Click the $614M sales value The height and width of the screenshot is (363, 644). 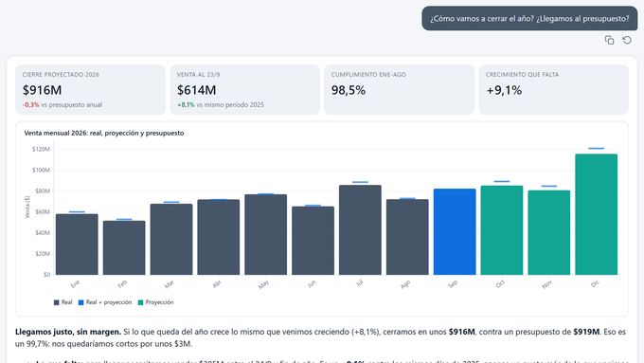196,90
